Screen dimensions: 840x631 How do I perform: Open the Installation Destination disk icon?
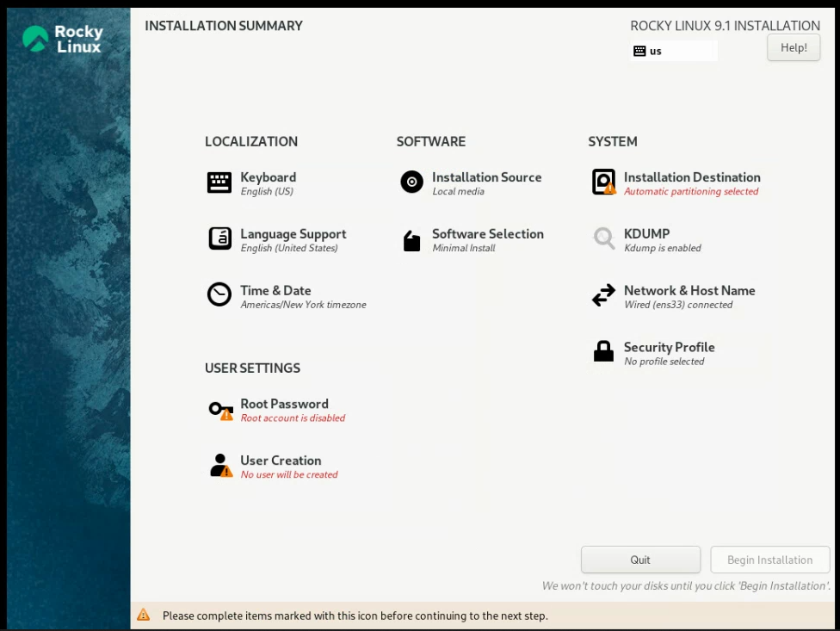point(604,182)
